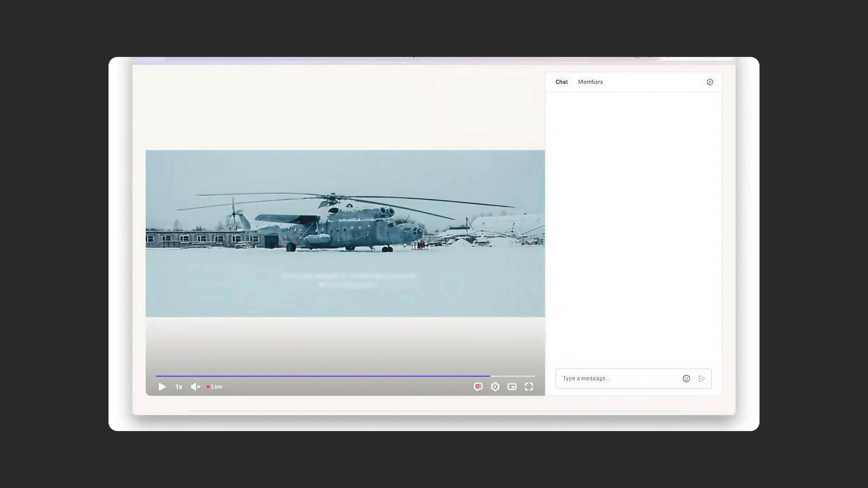The image size is (868, 488).
Task: Switch to the Members tab
Action: pyautogui.click(x=590, y=82)
